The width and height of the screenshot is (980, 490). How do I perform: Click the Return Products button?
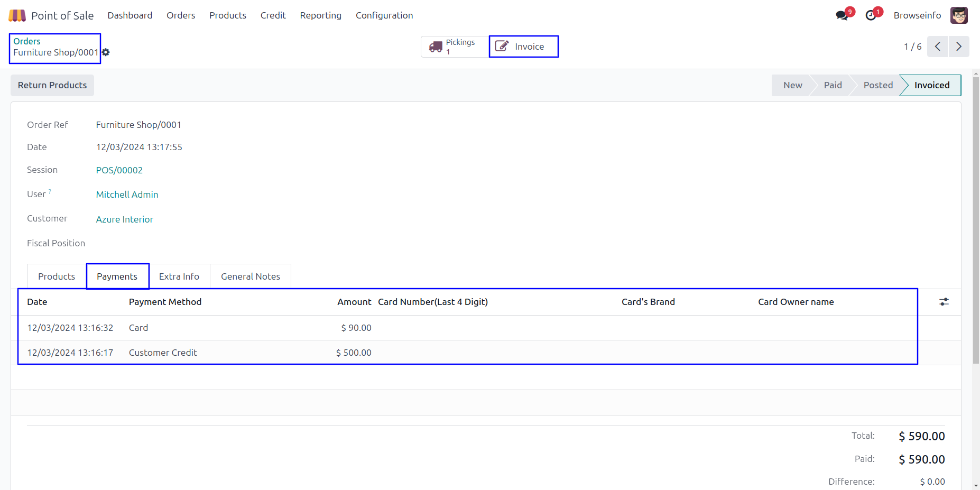tap(52, 85)
